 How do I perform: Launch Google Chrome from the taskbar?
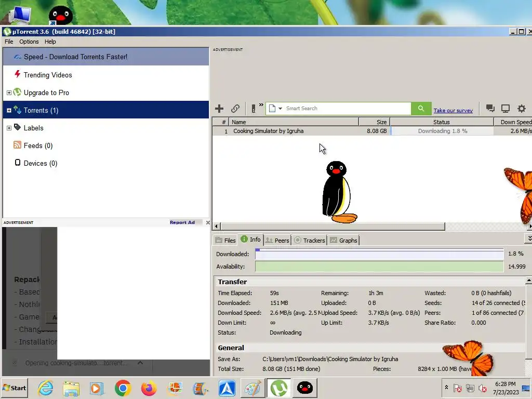pos(123,388)
